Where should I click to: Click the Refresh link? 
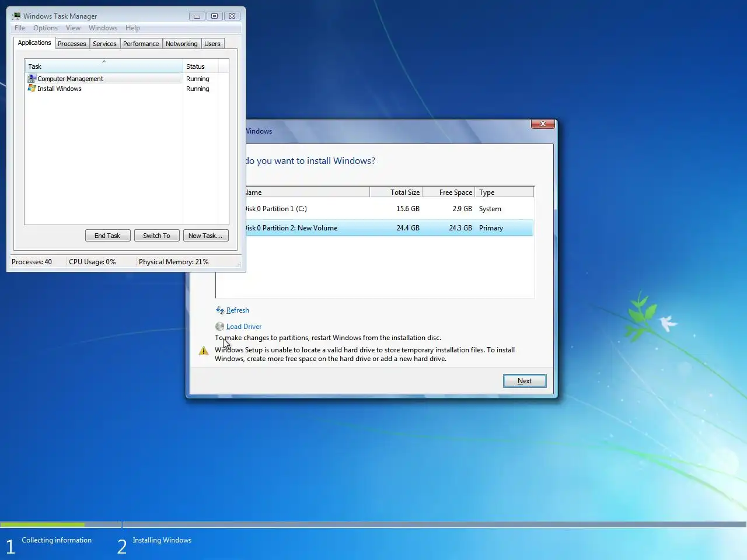238,310
